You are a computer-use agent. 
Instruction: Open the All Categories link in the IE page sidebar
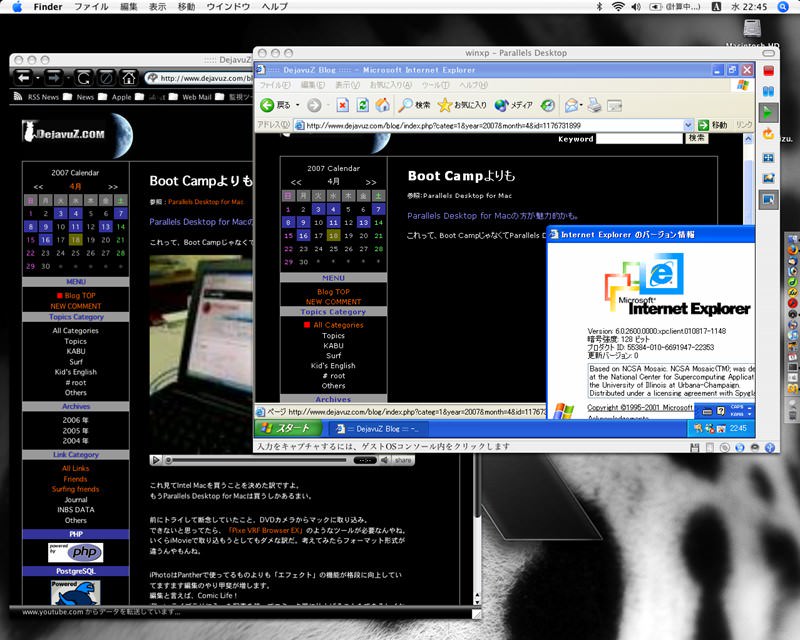pos(338,325)
